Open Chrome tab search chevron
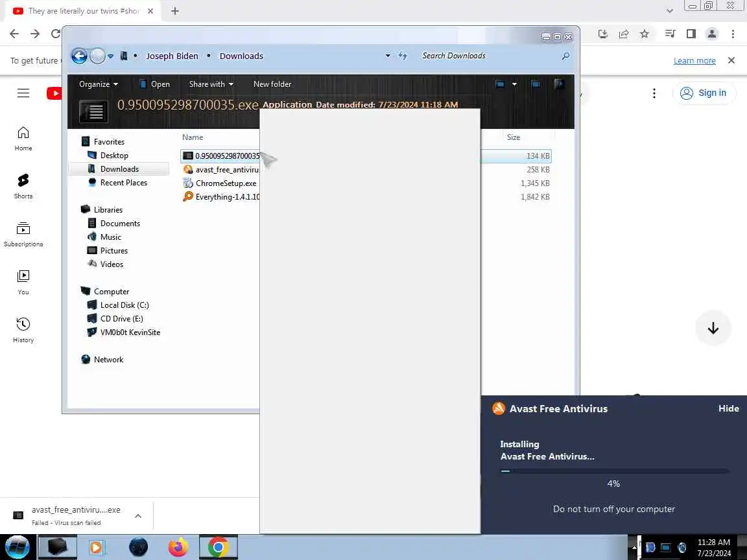This screenshot has width=747, height=560. [669, 11]
